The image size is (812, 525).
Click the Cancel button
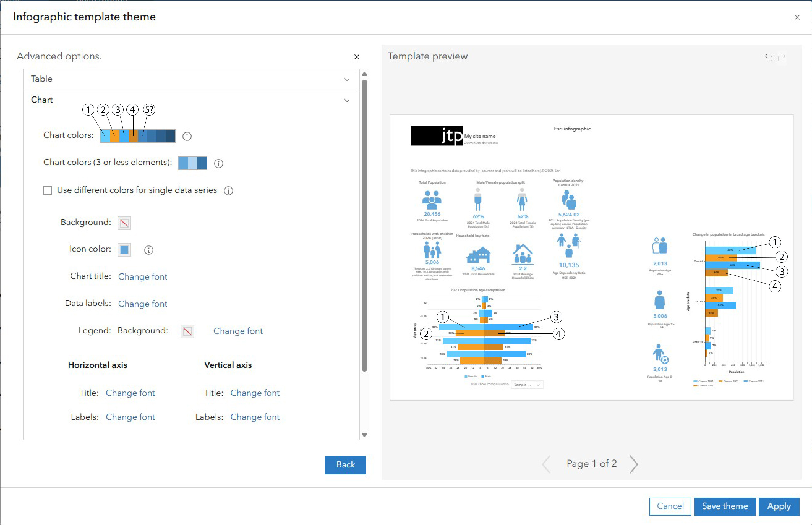tap(670, 506)
